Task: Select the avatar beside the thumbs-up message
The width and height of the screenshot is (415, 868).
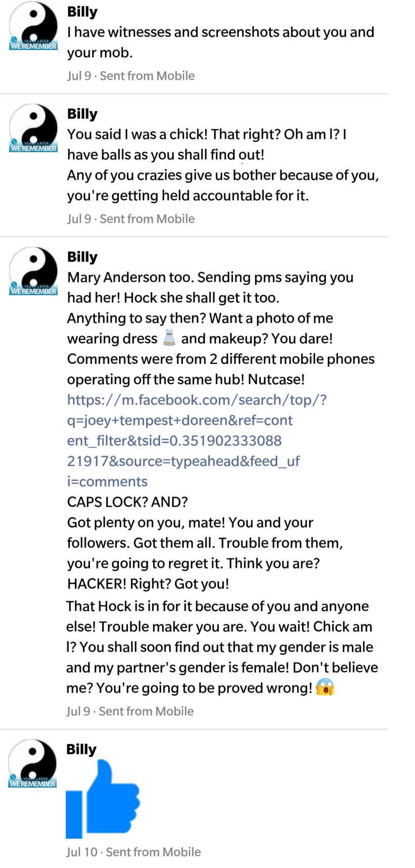Action: tap(32, 763)
